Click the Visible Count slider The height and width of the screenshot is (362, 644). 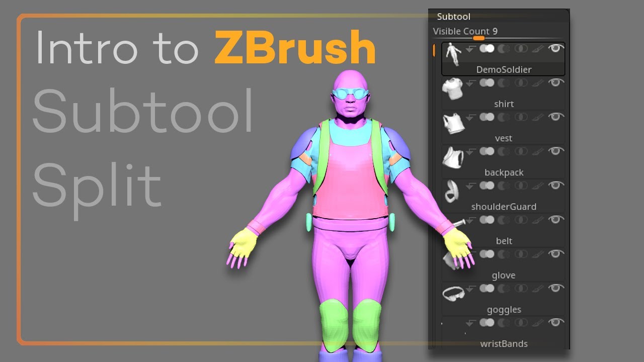[498, 33]
